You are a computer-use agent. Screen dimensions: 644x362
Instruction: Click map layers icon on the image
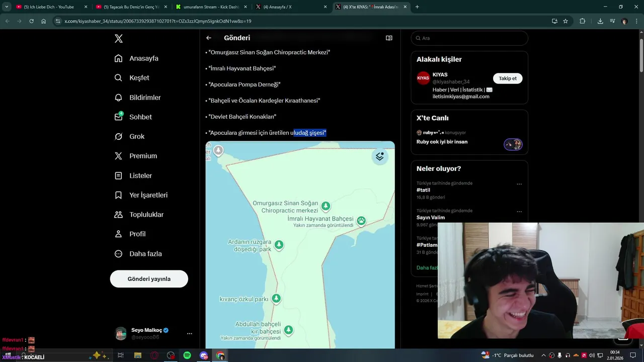[x=380, y=156]
